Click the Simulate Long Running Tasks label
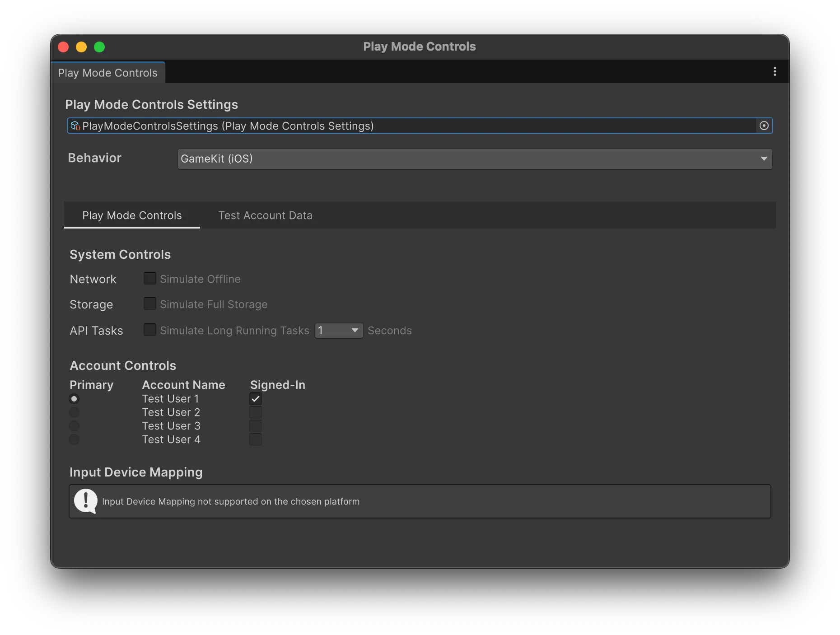Image resolution: width=840 pixels, height=635 pixels. (x=234, y=331)
